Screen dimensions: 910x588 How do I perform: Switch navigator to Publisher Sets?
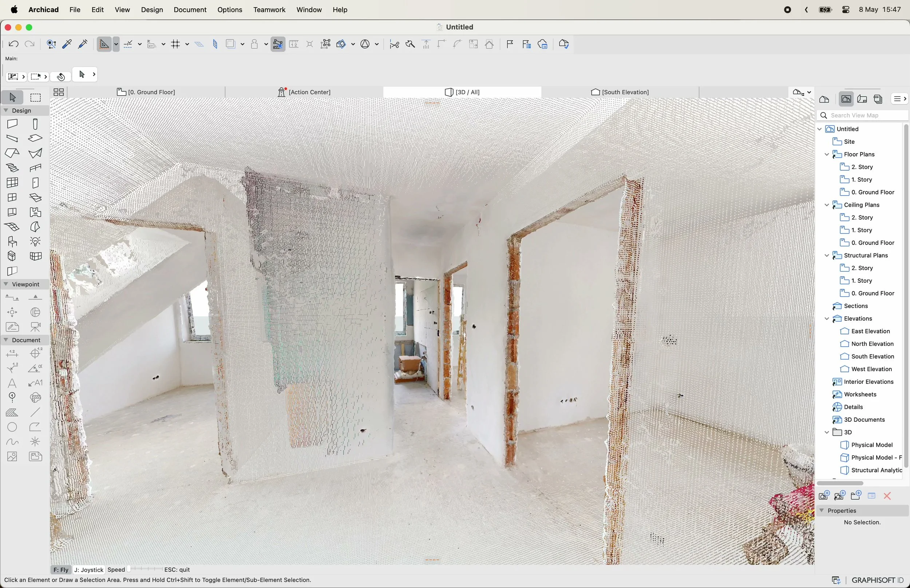(x=878, y=99)
